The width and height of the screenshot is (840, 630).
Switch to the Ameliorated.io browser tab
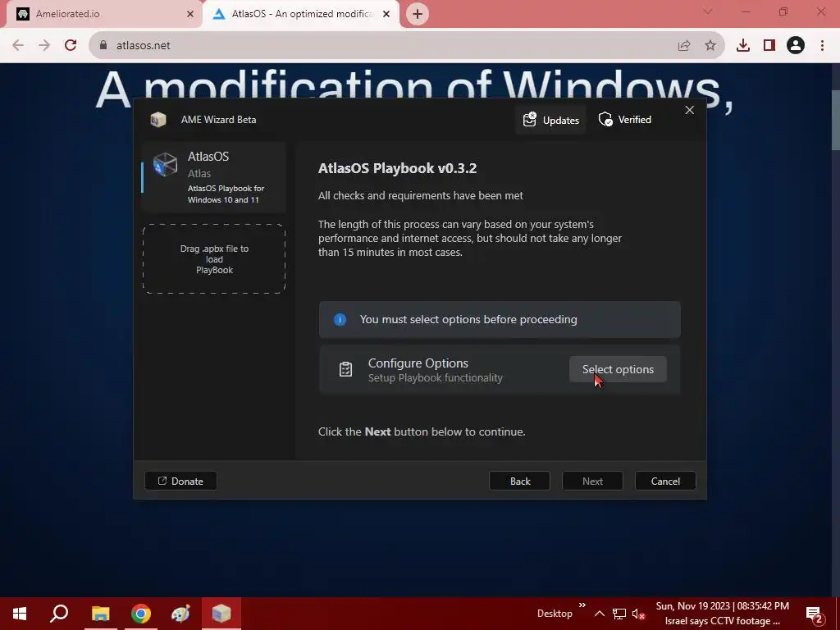click(104, 14)
